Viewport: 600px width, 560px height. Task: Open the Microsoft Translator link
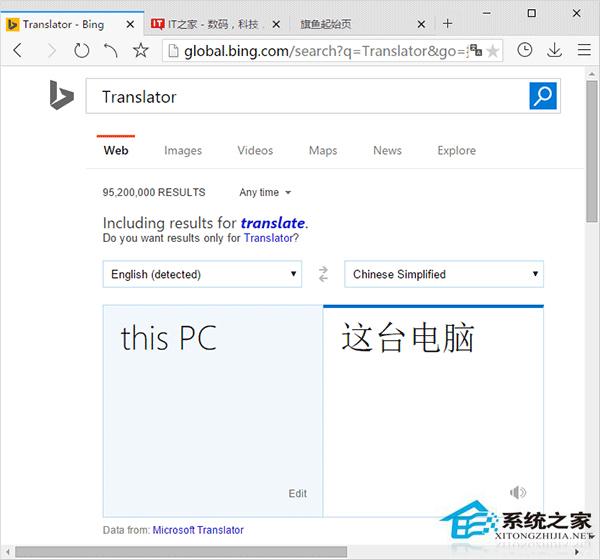pos(198,530)
